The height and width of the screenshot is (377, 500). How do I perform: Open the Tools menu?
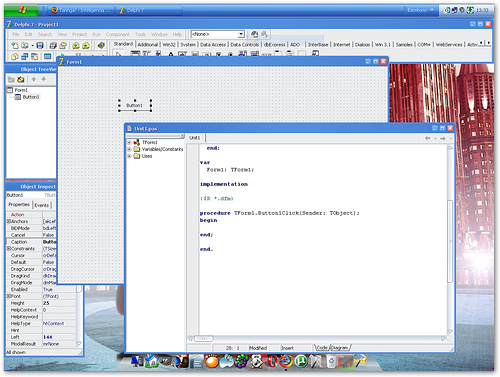pos(140,34)
